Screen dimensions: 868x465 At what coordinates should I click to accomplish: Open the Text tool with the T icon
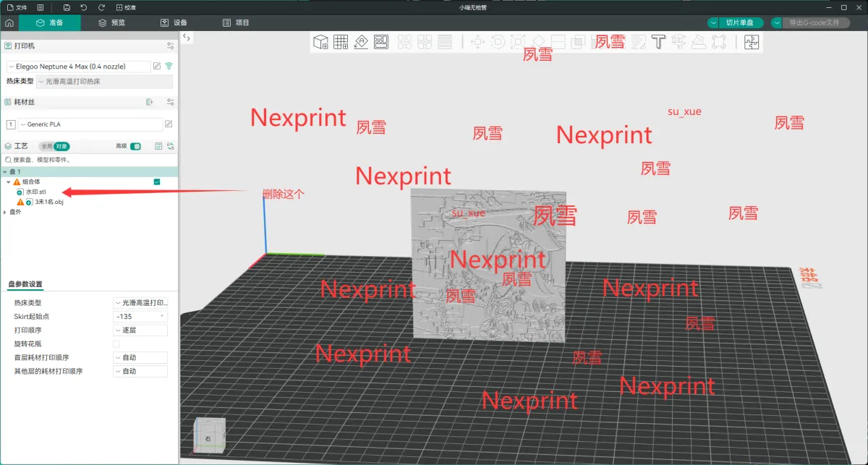[x=658, y=42]
